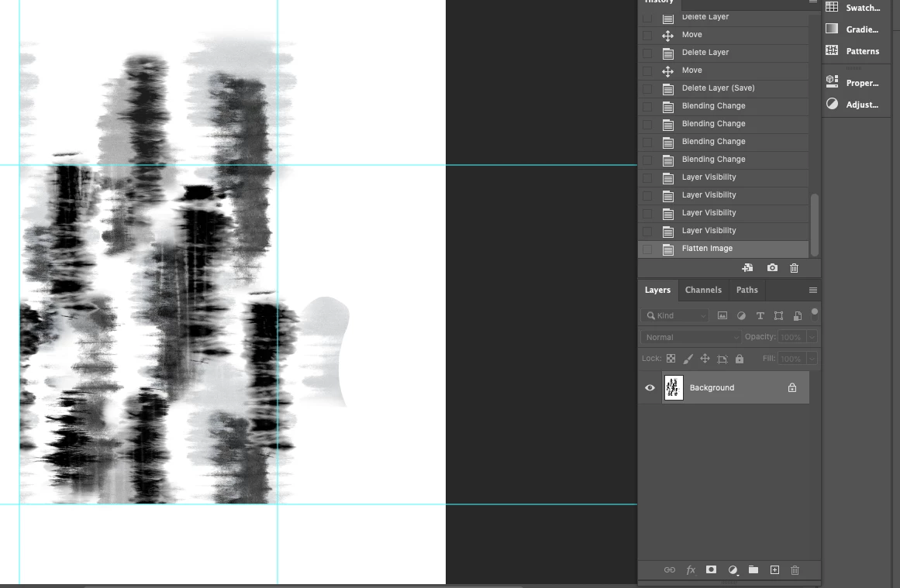Prevent auto-nesting into artboards lock icon
Screen dimensions: 900x588
click(722, 359)
